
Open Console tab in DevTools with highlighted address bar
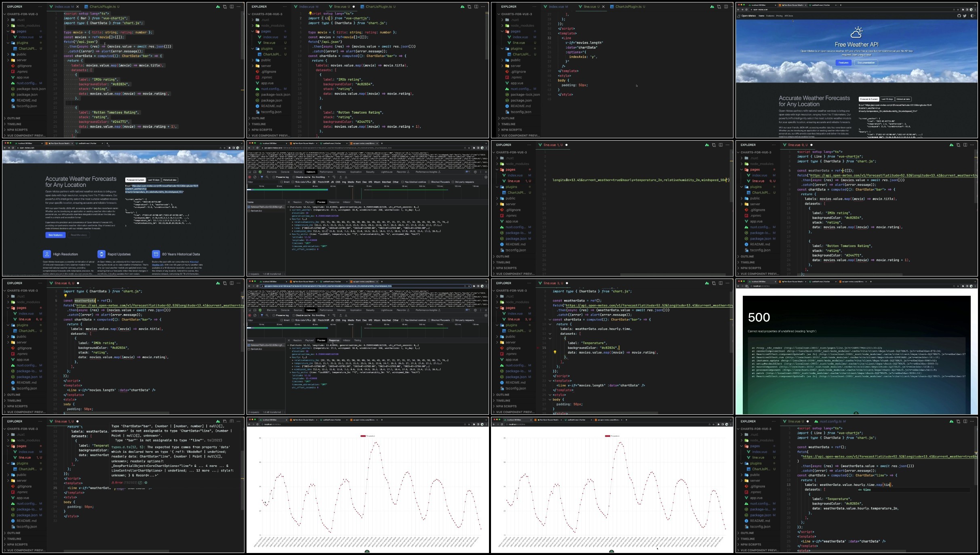[x=285, y=310]
